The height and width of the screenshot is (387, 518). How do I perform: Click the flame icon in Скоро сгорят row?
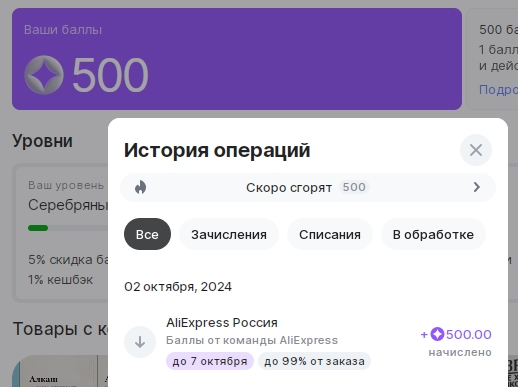140,187
